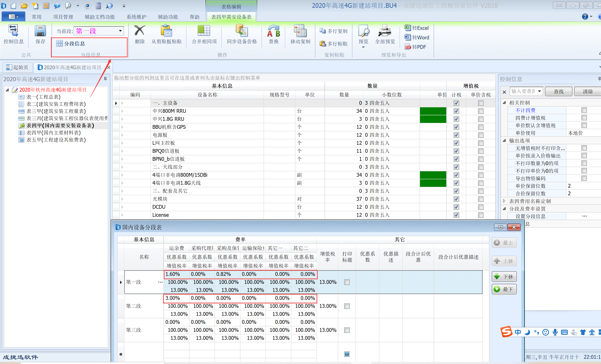Enable the 导出物资编码 checkbox

(584, 178)
